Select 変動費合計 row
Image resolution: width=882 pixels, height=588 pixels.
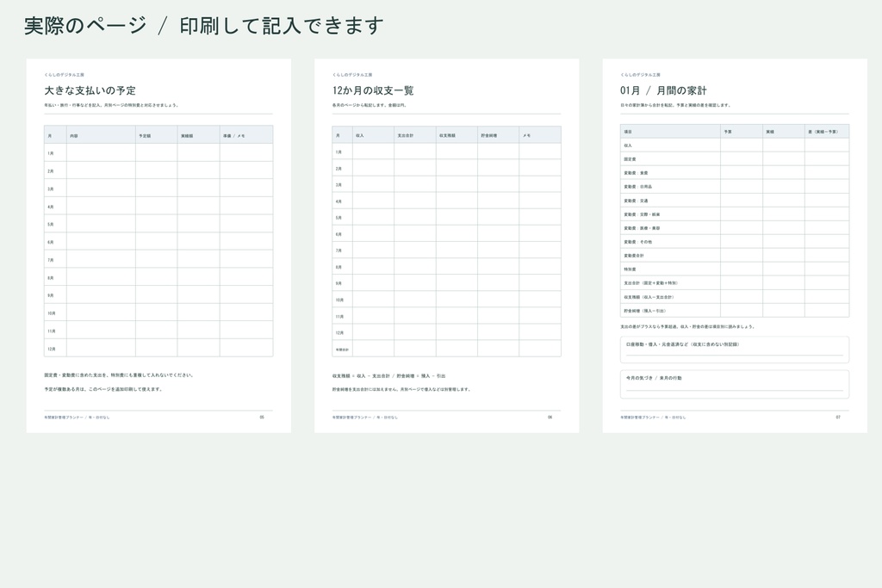pyautogui.click(x=735, y=255)
